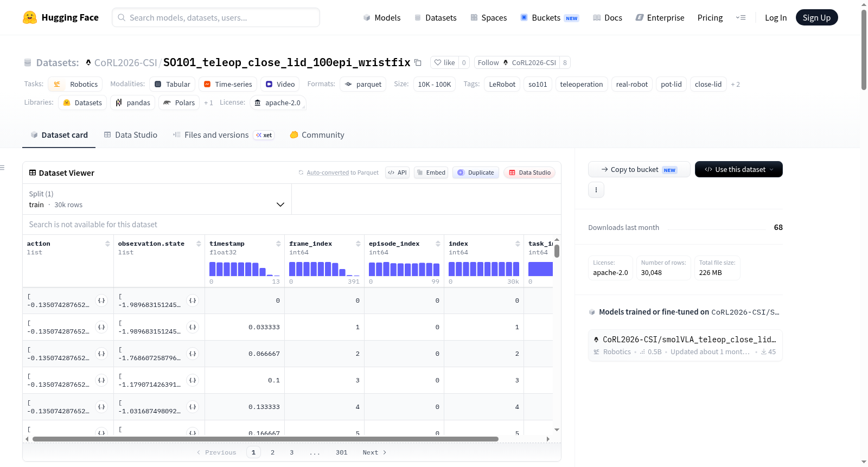
Task: Open the left sidebar menu icon
Action: click(3, 168)
